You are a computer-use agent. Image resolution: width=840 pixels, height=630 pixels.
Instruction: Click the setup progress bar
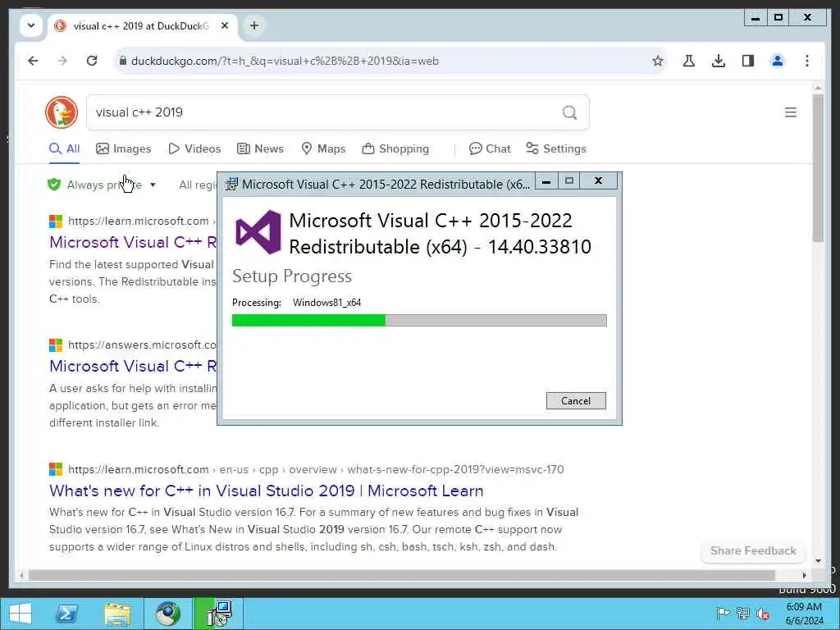tap(419, 321)
